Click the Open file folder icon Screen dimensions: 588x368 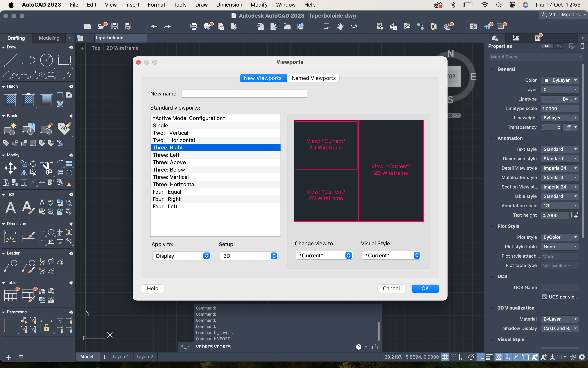[x=101, y=26]
